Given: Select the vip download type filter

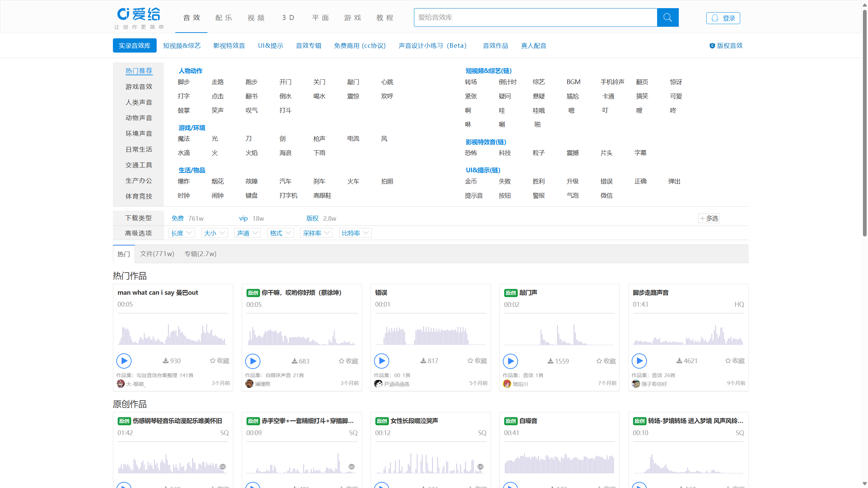Looking at the screenshot, I should coord(243,218).
